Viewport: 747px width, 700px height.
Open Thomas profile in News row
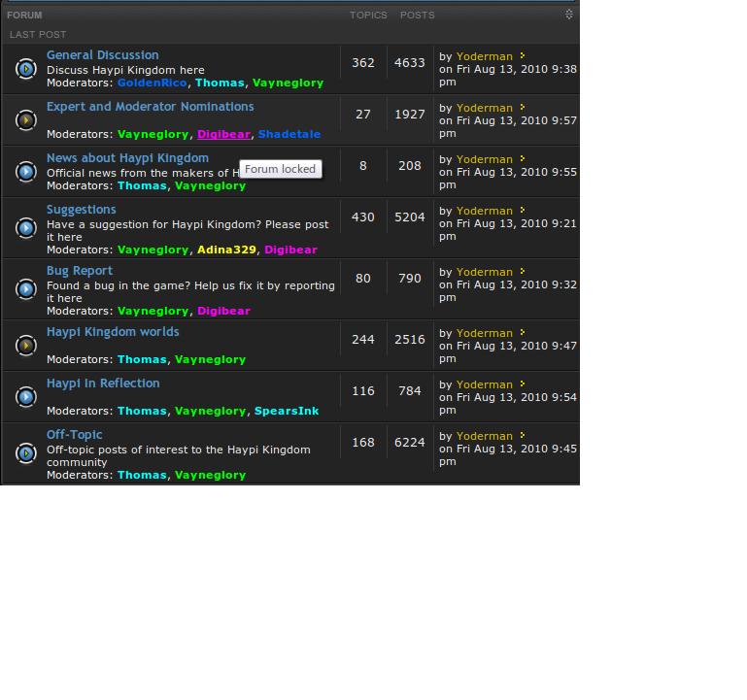(142, 185)
